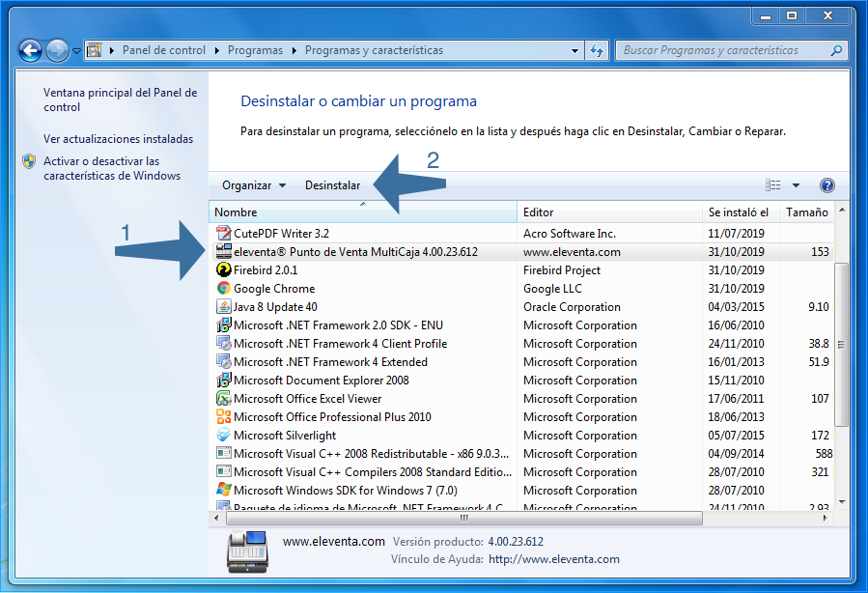The width and height of the screenshot is (868, 593).
Task: Click .NET Framework 4 Client Profile icon
Action: 224,343
